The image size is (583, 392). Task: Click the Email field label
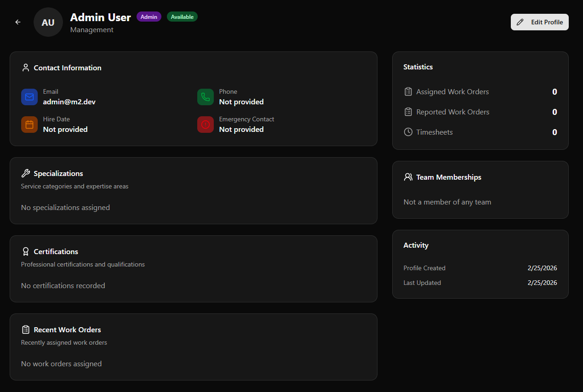tap(51, 91)
